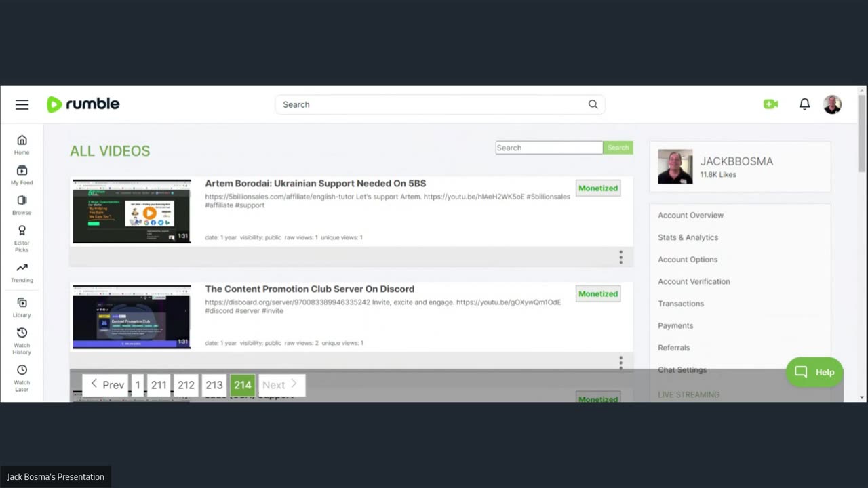Click Monetized badge on Artem Borodai video

pyautogui.click(x=598, y=188)
